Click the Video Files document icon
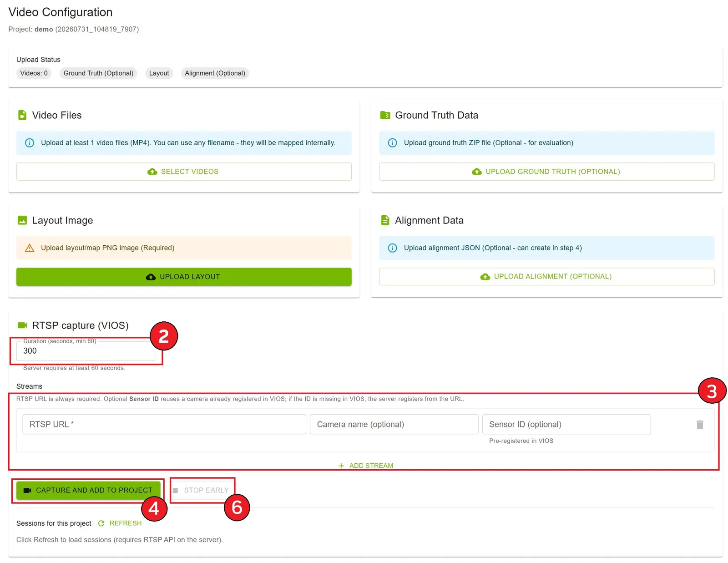The width and height of the screenshot is (728, 563). [x=22, y=115]
